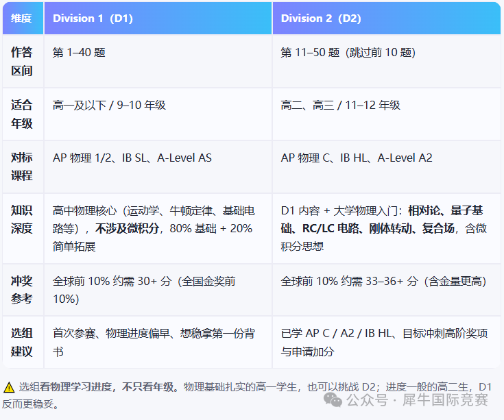Select the '维度' header cell
Viewport: 504px width, 420px height.
tap(23, 18)
